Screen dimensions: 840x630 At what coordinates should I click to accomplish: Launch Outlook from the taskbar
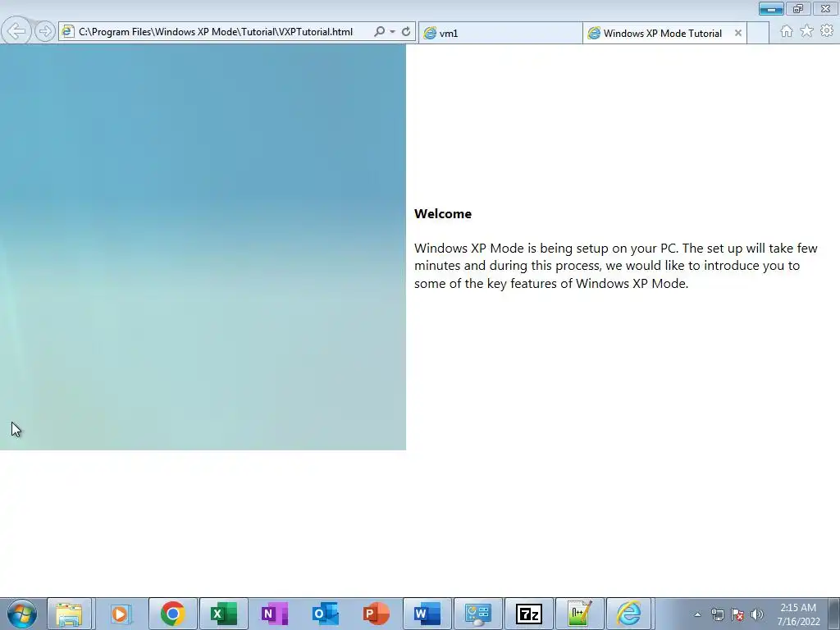(x=325, y=614)
